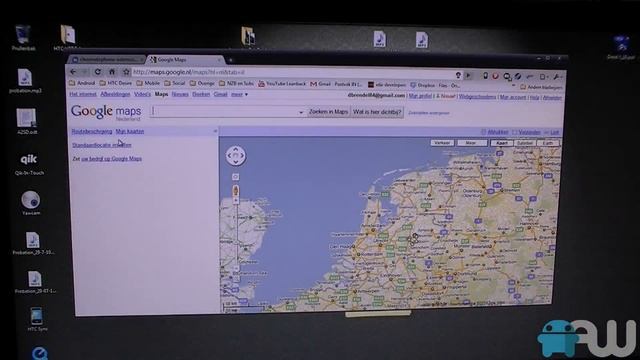
Task: Select the A2SD.odt desktop file
Action: pyautogui.click(x=27, y=121)
